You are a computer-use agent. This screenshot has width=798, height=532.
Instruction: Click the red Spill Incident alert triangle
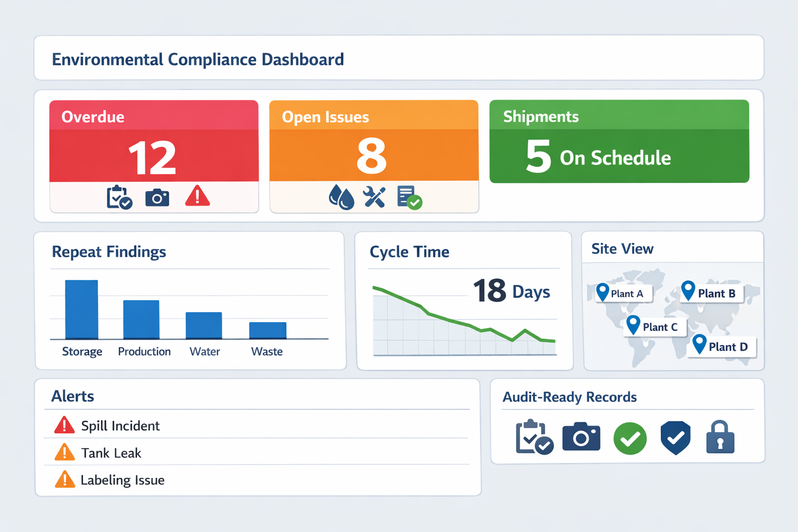64,425
